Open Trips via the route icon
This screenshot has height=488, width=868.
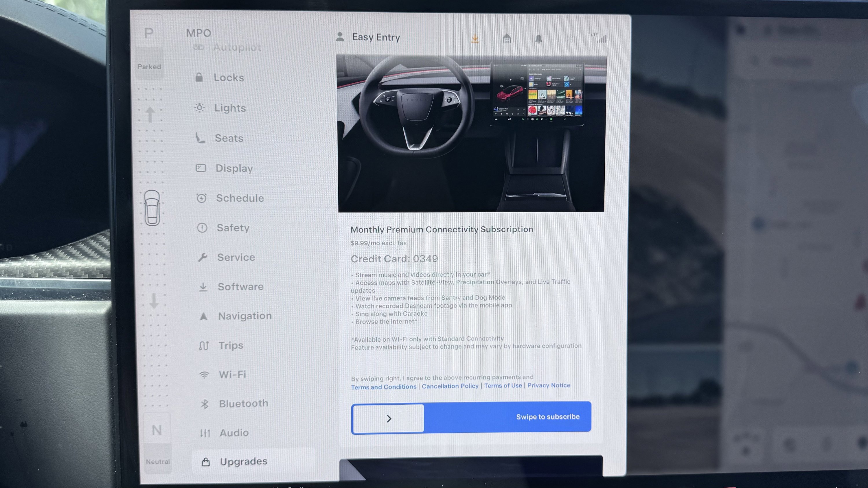[x=204, y=346]
